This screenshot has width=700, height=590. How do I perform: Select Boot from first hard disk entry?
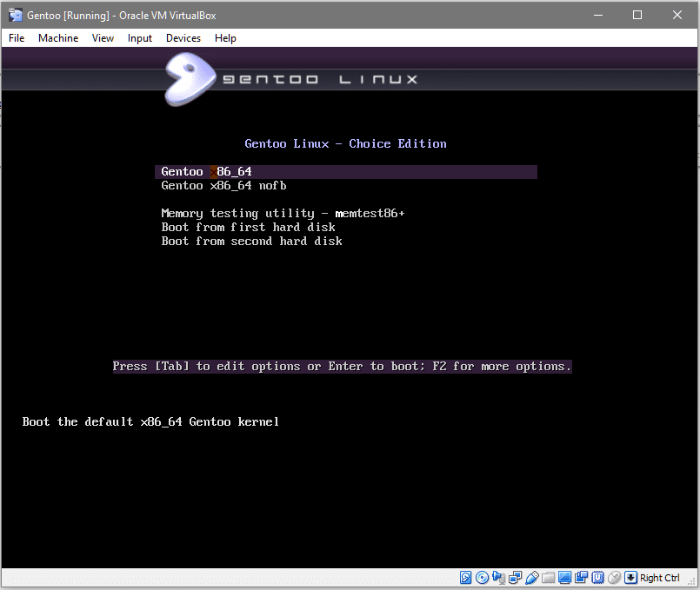tap(248, 228)
